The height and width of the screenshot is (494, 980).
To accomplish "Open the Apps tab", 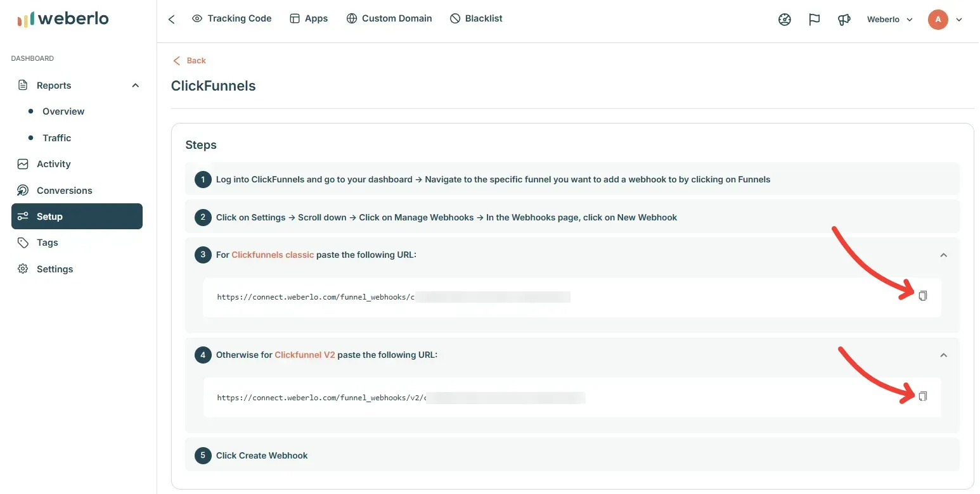I will pyautogui.click(x=309, y=18).
